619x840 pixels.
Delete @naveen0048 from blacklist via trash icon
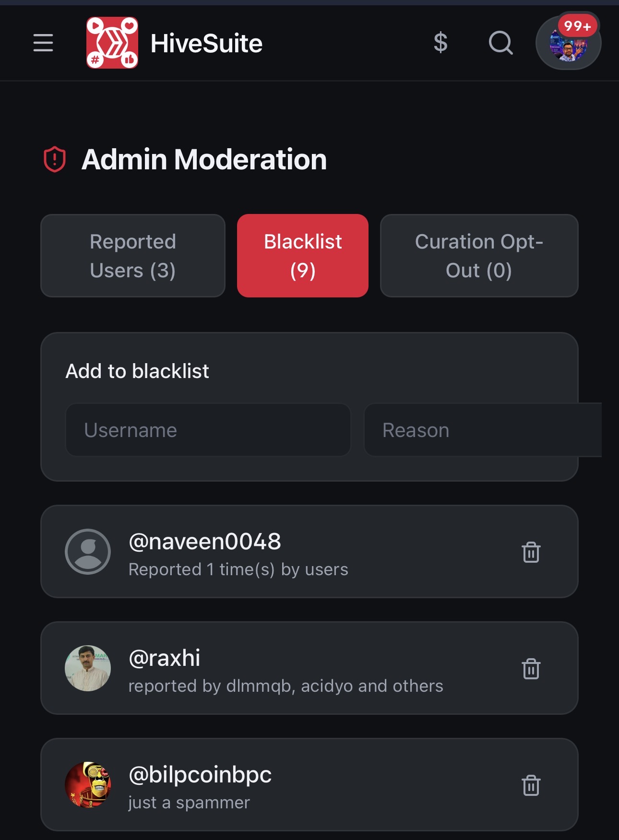(x=531, y=552)
